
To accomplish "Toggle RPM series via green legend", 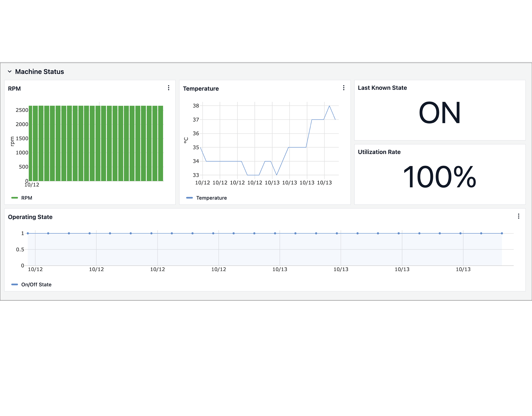I will pyautogui.click(x=27, y=198).
